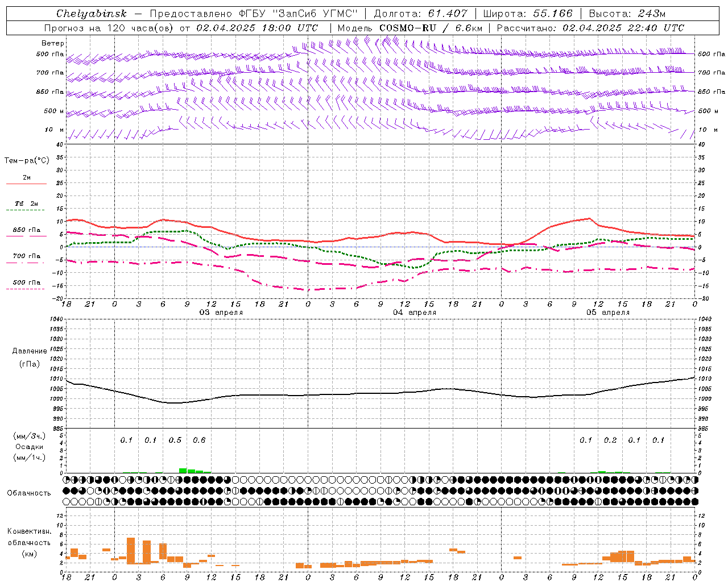Click the '03 апреля' date label
The height and width of the screenshot is (582, 728).
221,313
